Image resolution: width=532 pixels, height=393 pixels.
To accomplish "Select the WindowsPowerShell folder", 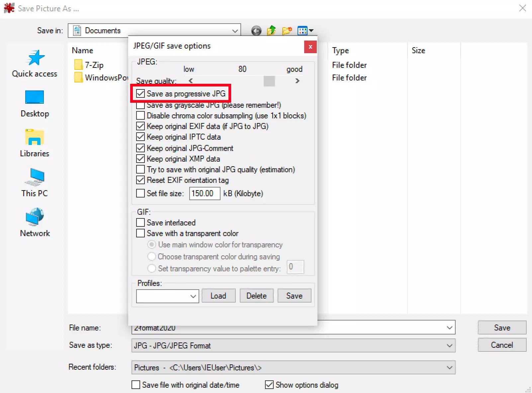I will click(101, 77).
